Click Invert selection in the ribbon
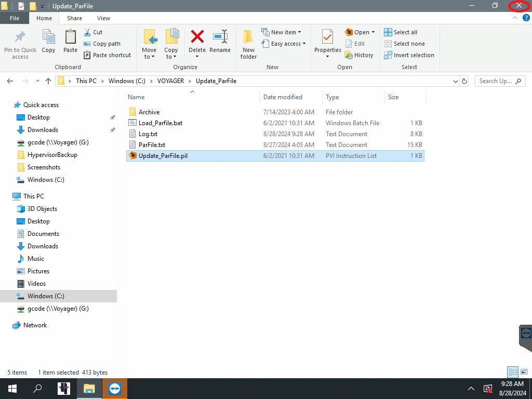 point(409,55)
